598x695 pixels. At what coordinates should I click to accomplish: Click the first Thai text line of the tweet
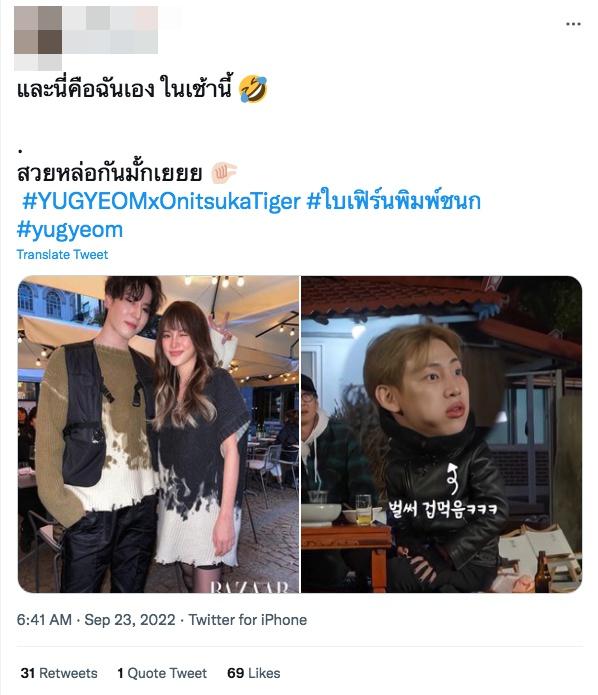(124, 88)
